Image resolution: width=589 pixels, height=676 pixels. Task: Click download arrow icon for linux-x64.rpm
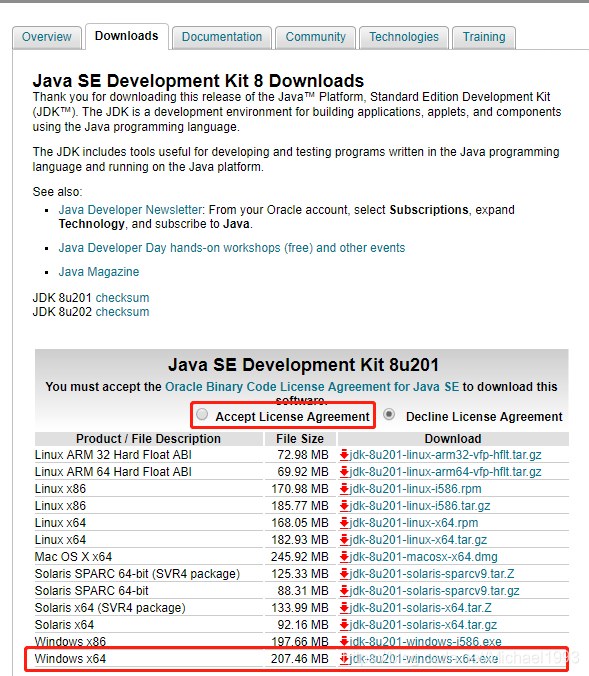pos(344,523)
